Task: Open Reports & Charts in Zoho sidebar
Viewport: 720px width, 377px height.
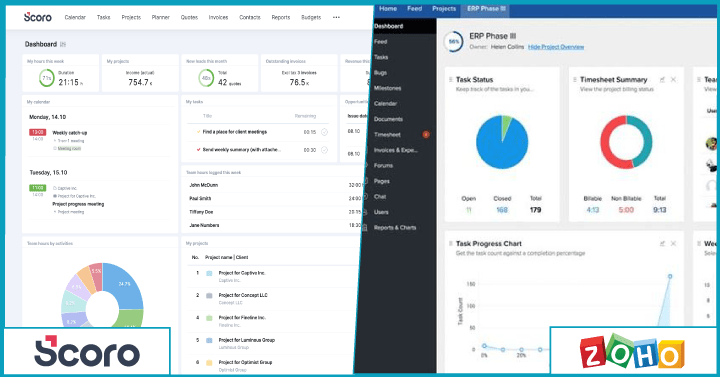Action: pos(395,228)
